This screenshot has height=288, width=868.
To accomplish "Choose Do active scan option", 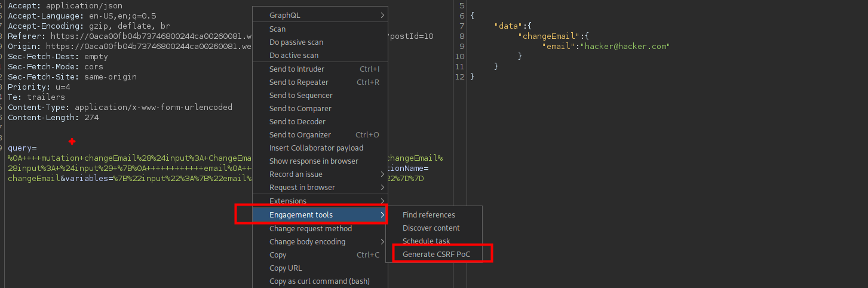I will coord(294,56).
